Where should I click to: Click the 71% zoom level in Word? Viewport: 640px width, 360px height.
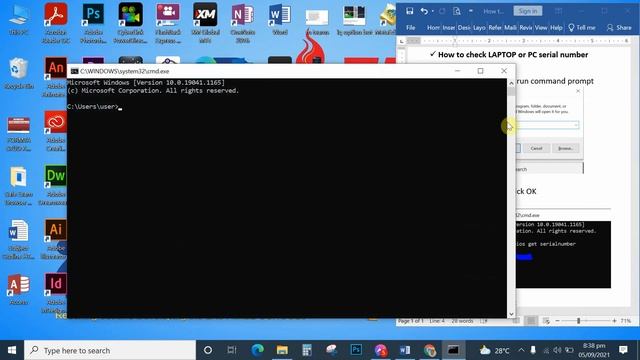626,321
